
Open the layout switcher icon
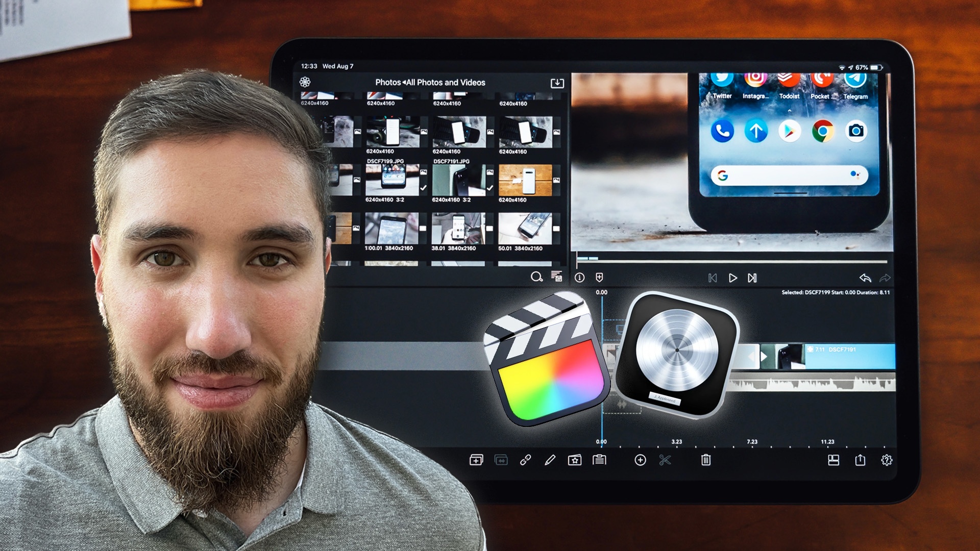click(834, 460)
